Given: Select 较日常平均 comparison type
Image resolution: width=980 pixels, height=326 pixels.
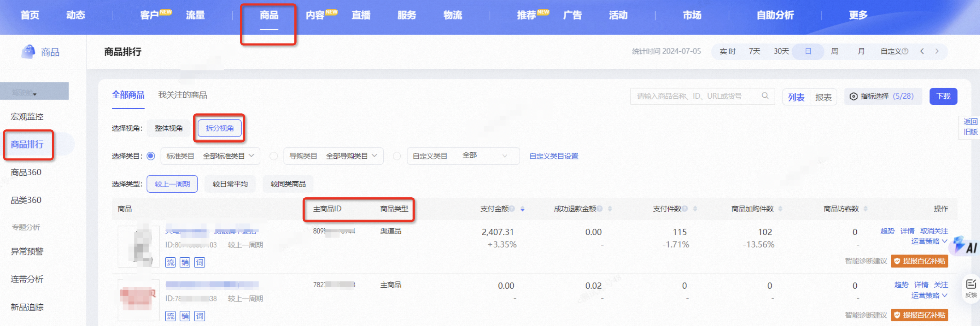Looking at the screenshot, I should [x=230, y=184].
